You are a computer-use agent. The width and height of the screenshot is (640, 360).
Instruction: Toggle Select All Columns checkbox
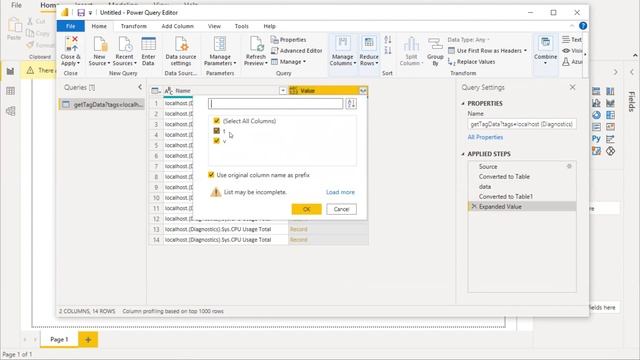coord(217,121)
